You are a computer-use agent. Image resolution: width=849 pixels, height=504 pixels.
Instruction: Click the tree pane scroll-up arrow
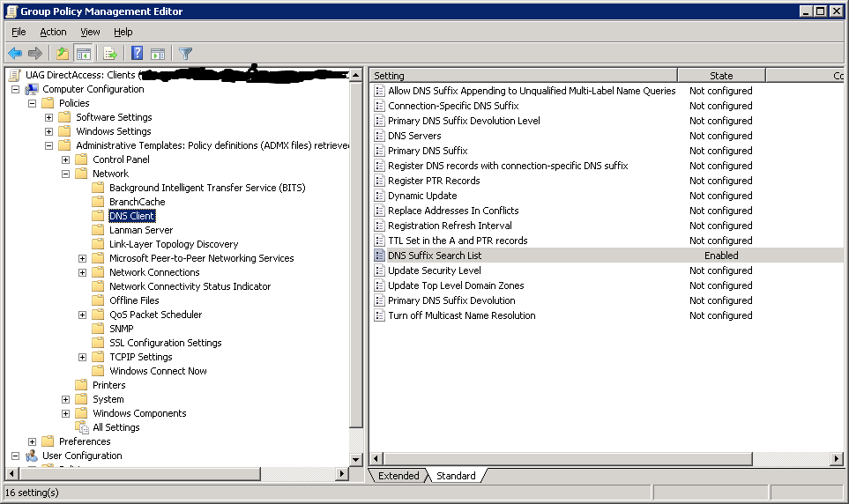tap(356, 75)
